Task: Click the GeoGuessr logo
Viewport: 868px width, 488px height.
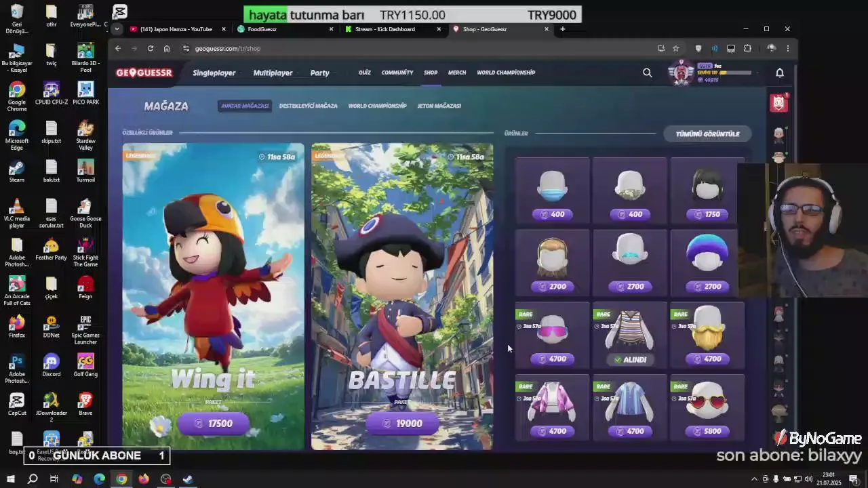Action: (x=144, y=73)
